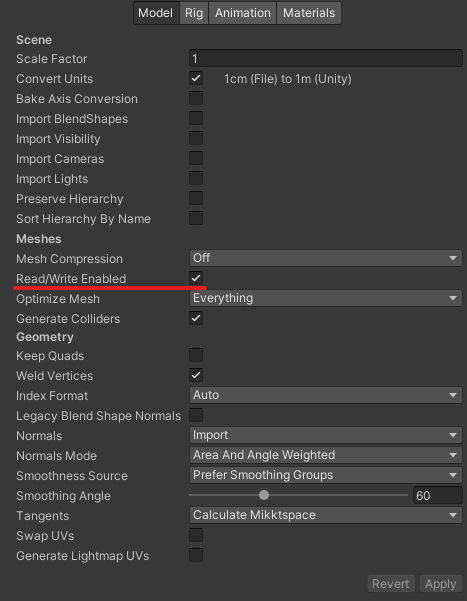Viewport: 467px width, 601px height.
Task: Open the Tangents Calculate Mikktspace dropdown
Action: click(x=326, y=515)
